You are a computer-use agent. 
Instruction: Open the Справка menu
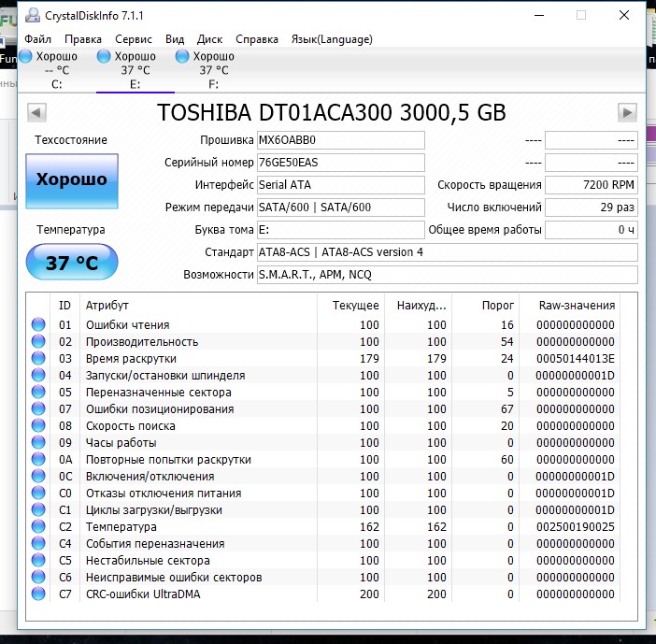[x=257, y=39]
